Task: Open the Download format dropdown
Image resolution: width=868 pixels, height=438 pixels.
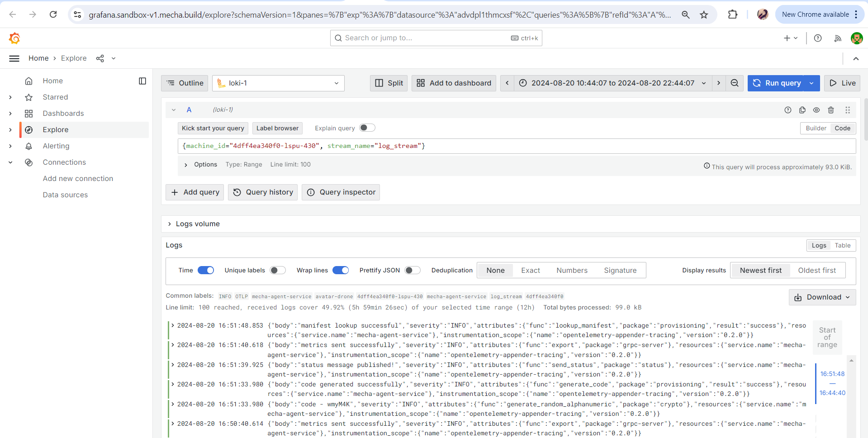Action: (822, 297)
